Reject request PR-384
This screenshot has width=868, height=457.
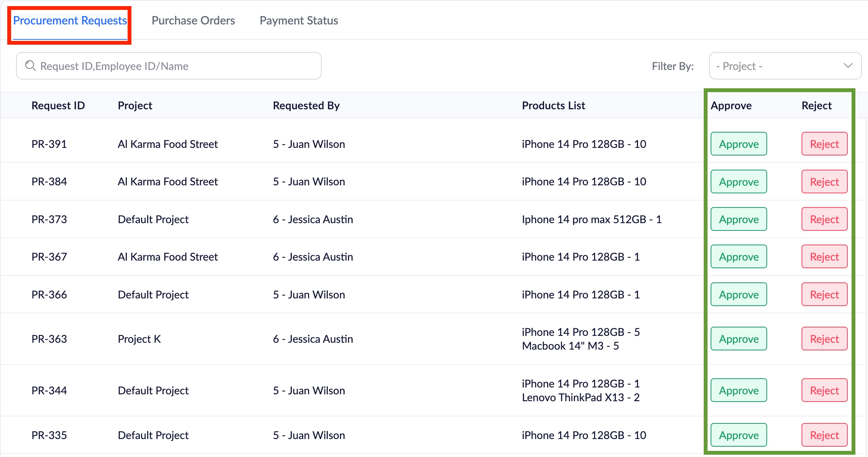click(824, 182)
